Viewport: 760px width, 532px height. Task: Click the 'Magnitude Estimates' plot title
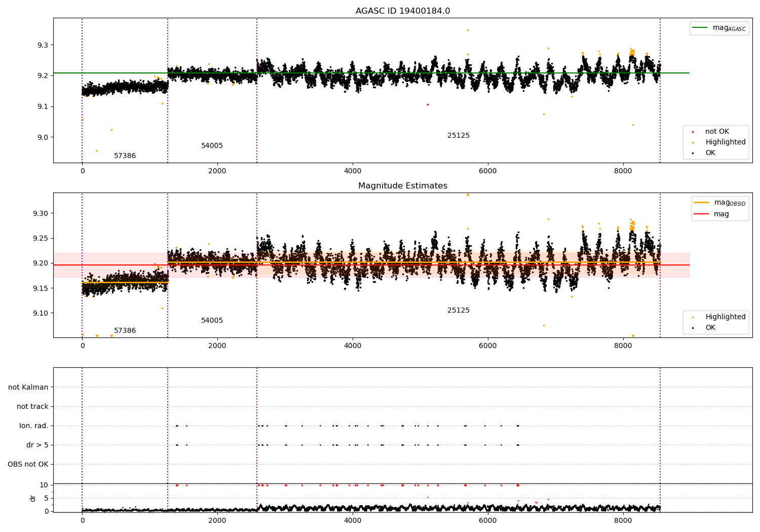[x=403, y=186]
